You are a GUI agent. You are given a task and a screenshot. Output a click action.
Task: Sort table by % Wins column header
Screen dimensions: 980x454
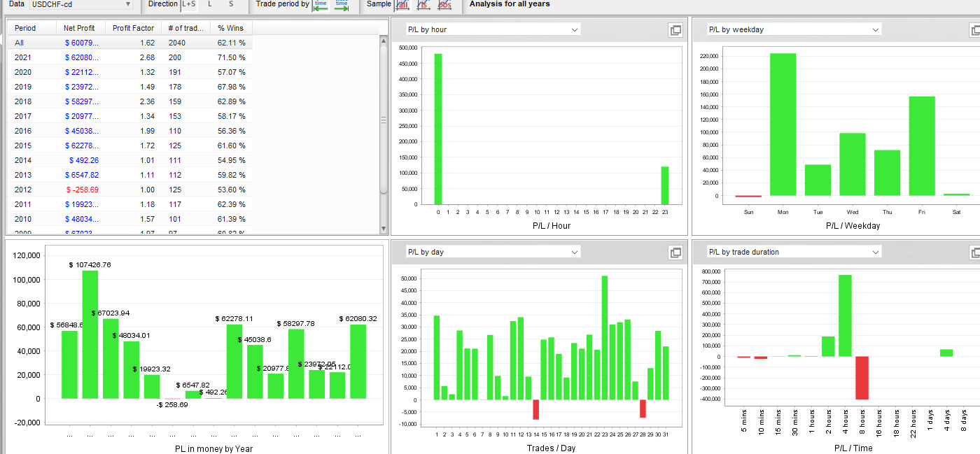231,28
